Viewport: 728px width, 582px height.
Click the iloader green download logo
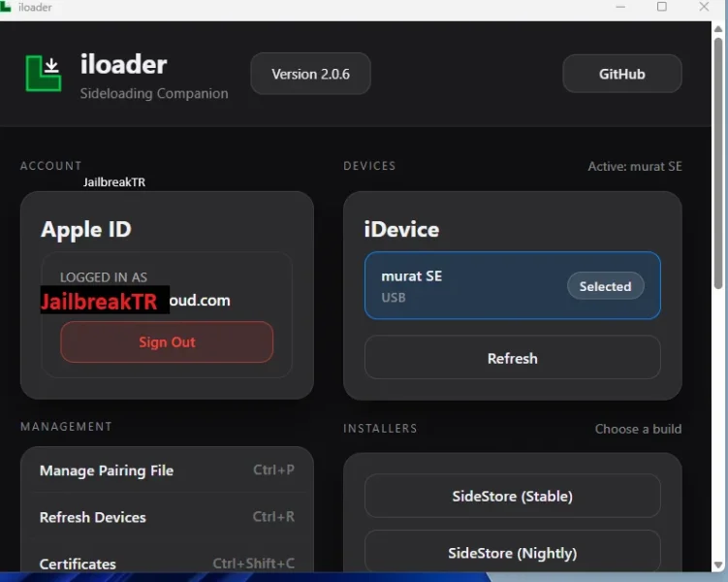(x=44, y=74)
